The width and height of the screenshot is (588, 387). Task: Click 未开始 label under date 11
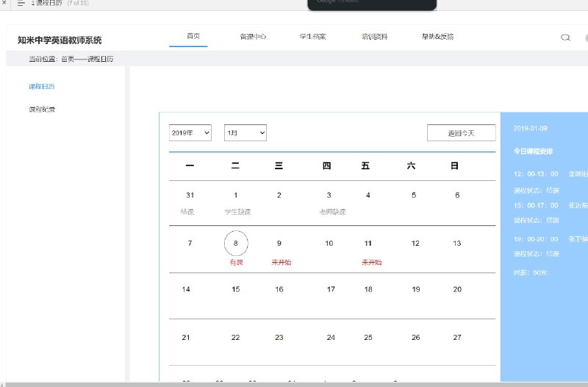pyautogui.click(x=372, y=263)
